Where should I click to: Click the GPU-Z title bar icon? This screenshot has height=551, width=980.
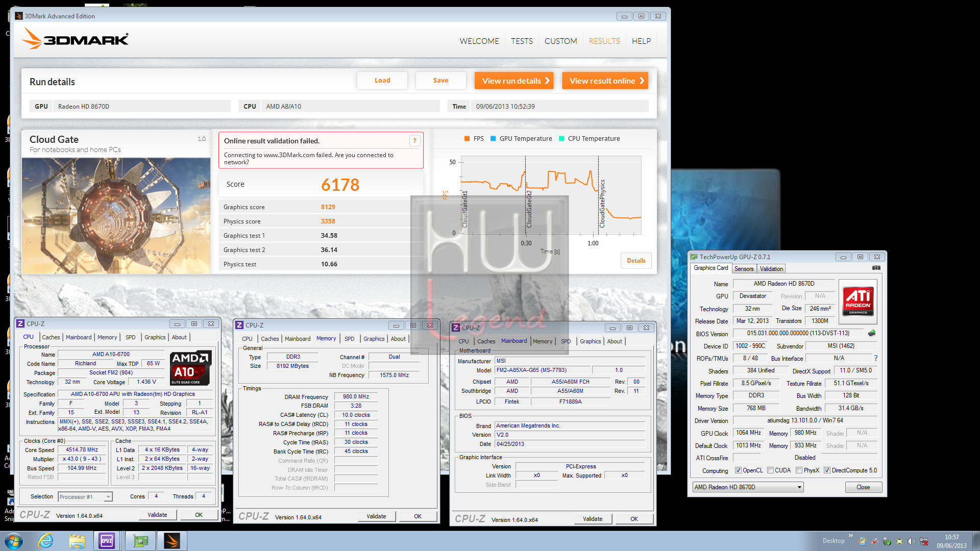point(694,257)
